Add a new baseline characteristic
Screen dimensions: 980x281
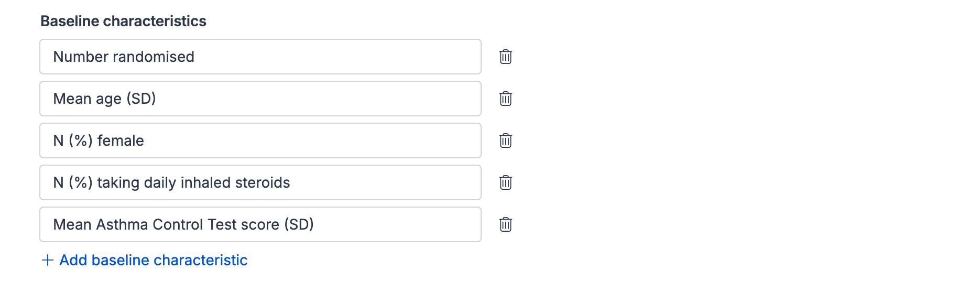153,260
